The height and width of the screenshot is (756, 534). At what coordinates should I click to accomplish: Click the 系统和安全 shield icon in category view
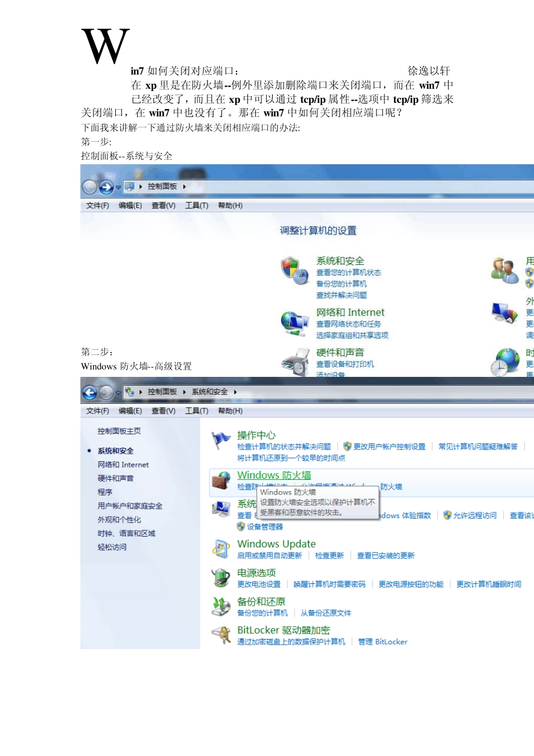coord(295,270)
